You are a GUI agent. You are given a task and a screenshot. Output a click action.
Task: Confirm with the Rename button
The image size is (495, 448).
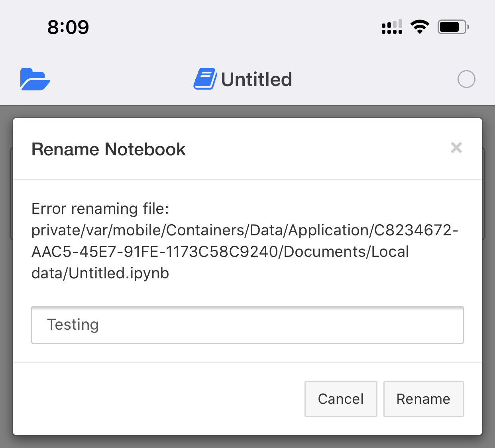423,399
